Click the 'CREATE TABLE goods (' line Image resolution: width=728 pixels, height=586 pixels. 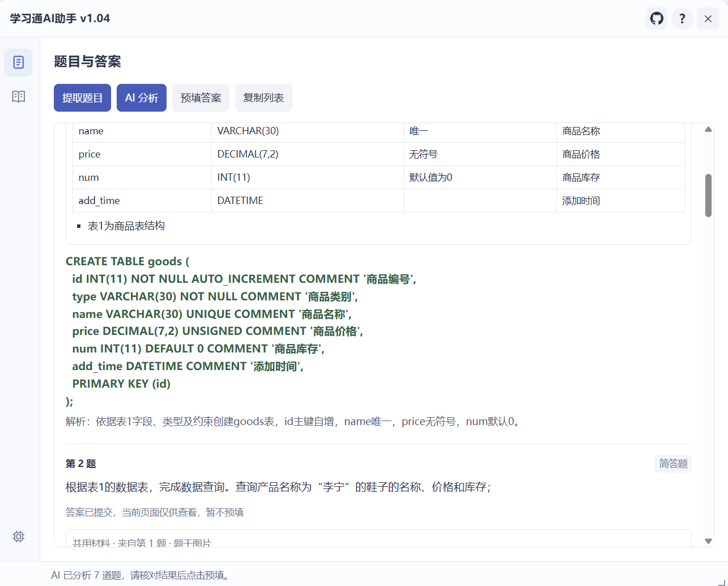coord(127,261)
